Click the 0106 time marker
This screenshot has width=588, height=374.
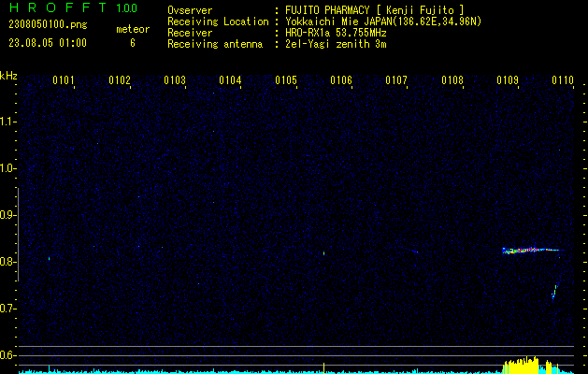(341, 80)
